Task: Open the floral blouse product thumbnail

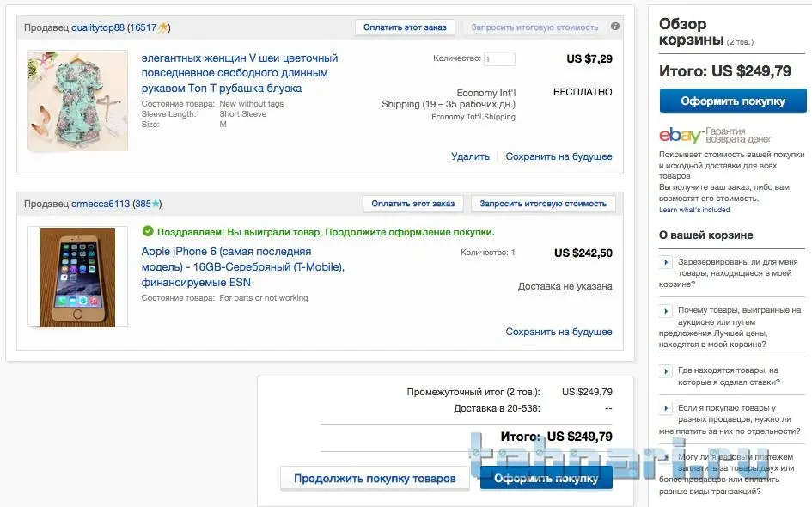Action: [78, 101]
